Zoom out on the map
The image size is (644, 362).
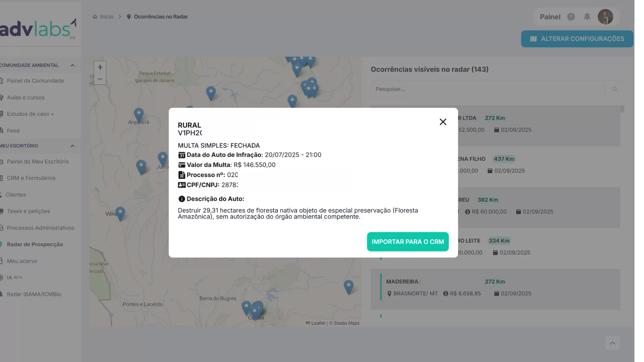pos(100,79)
